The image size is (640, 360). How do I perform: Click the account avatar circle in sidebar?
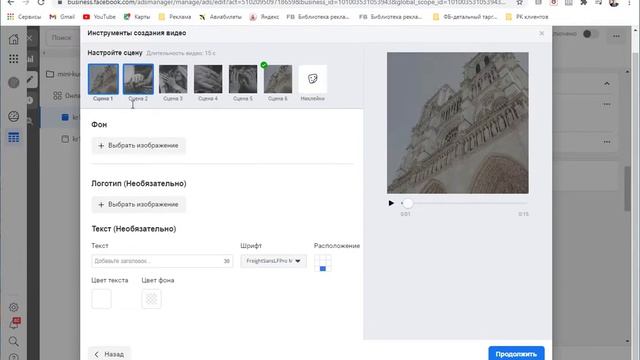coord(13,82)
